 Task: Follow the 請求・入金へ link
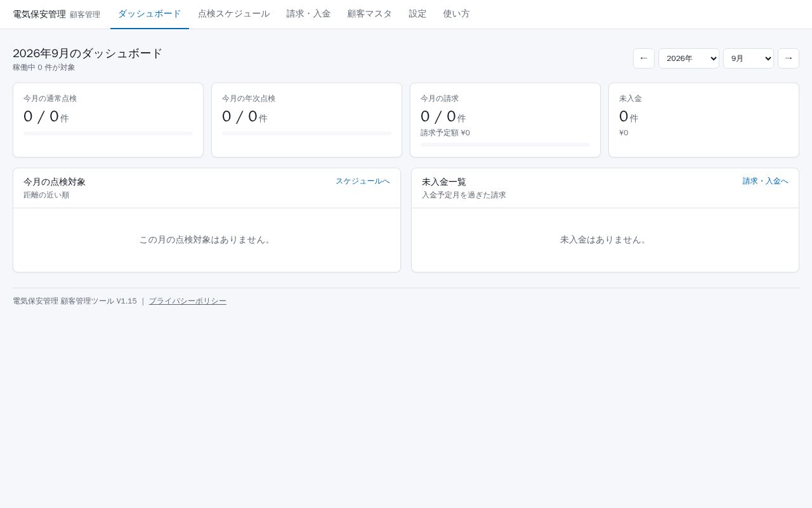tap(766, 181)
